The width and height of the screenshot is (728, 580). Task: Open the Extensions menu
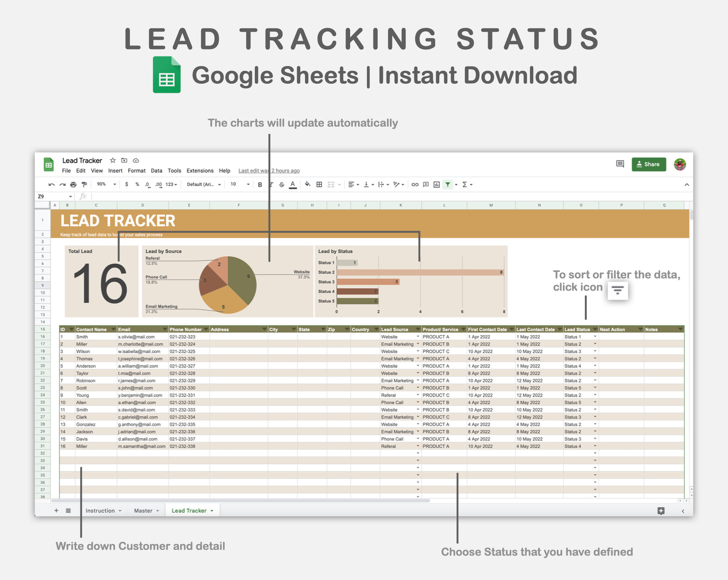pos(200,171)
